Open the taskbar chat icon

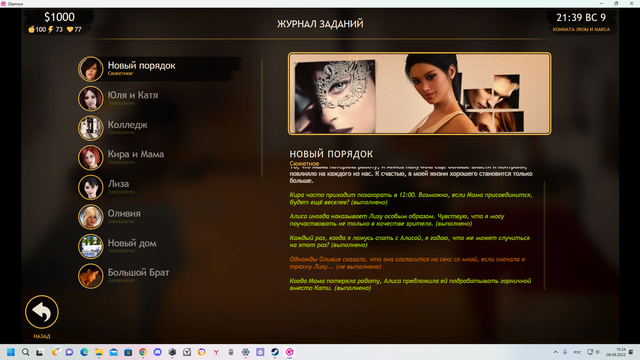(x=69, y=352)
